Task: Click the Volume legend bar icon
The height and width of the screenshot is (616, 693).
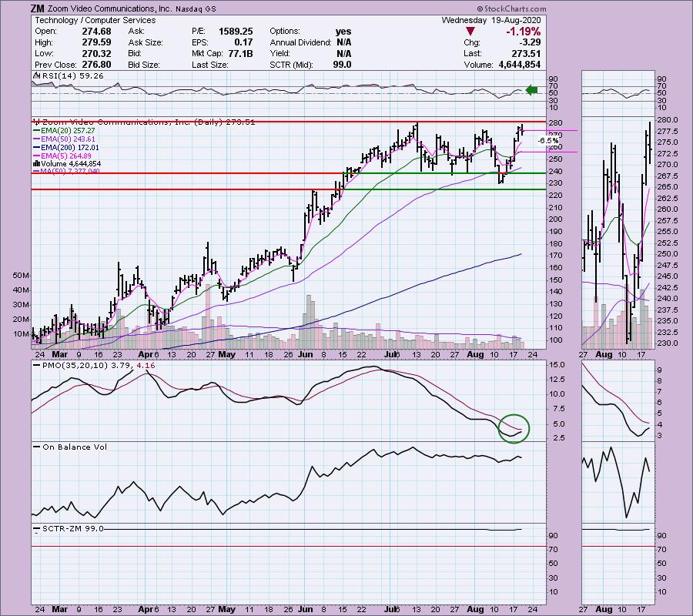Action: pyautogui.click(x=36, y=164)
